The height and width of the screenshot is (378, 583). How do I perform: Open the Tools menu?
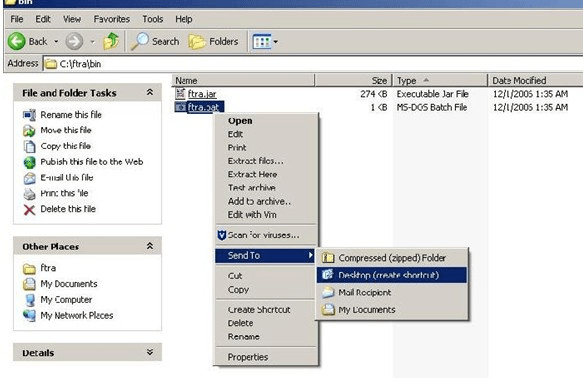pos(152,19)
